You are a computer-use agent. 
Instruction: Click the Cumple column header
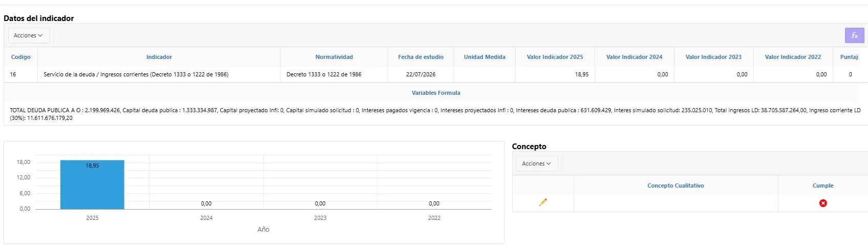click(x=823, y=186)
